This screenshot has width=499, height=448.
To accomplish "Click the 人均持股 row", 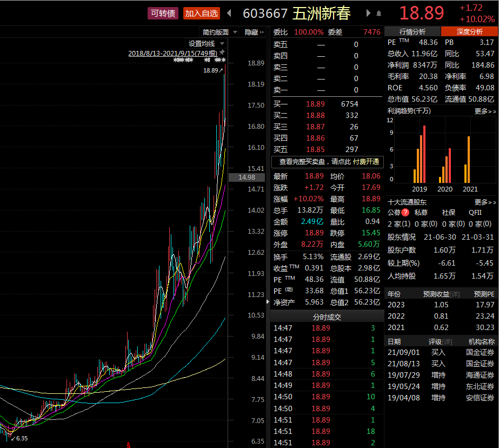I will point(441,276).
